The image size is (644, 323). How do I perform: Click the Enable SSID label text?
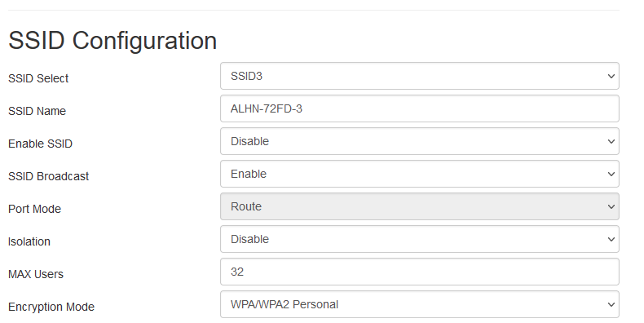[40, 144]
